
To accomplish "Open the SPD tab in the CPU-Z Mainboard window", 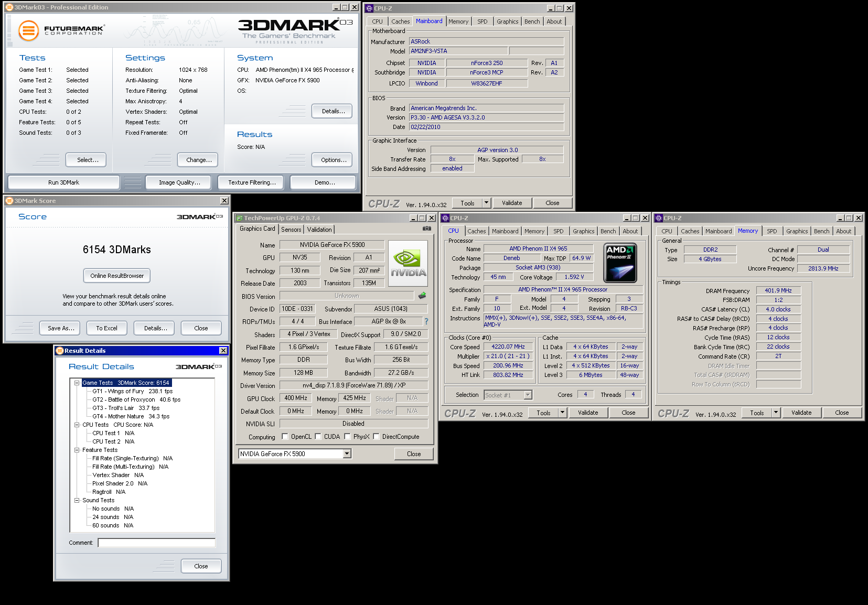I will click(x=483, y=21).
